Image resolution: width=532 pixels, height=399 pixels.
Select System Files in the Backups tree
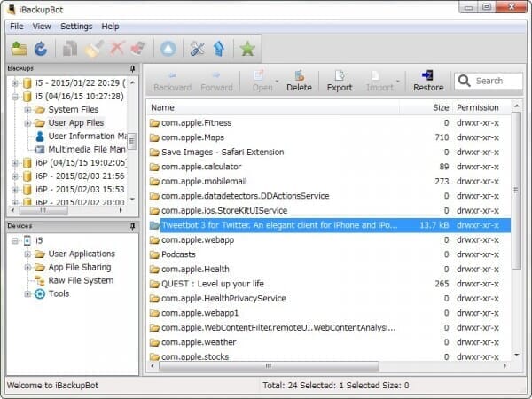tap(74, 110)
